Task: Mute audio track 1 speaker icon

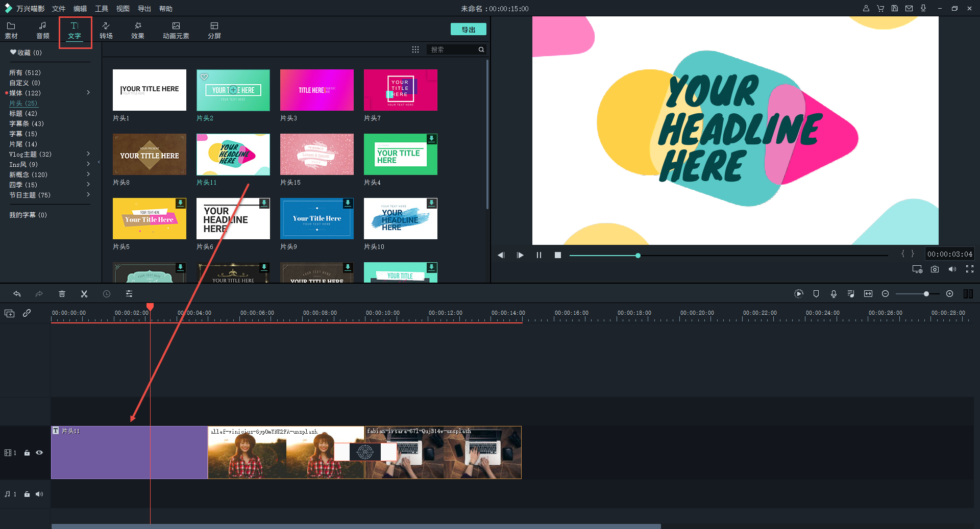Action: pos(39,494)
